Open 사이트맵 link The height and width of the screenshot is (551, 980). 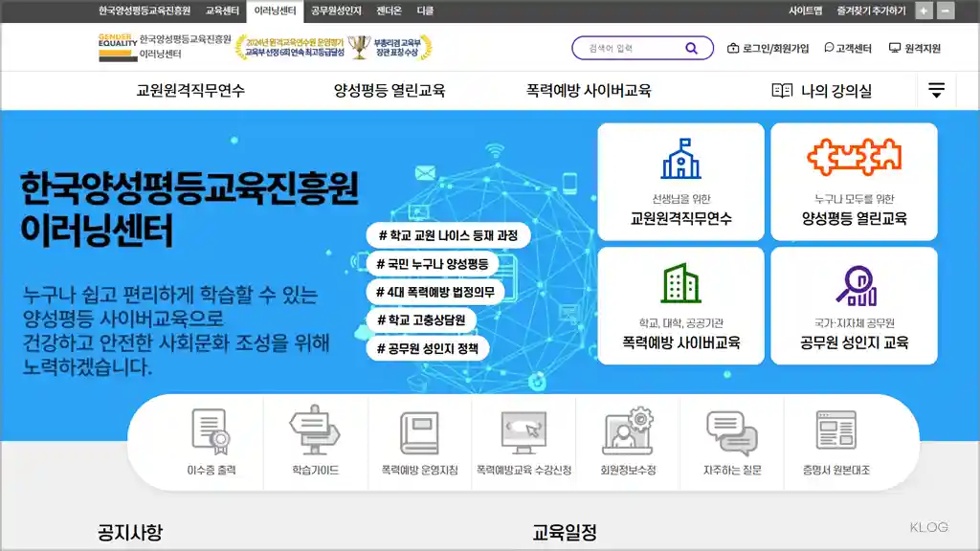[805, 11]
